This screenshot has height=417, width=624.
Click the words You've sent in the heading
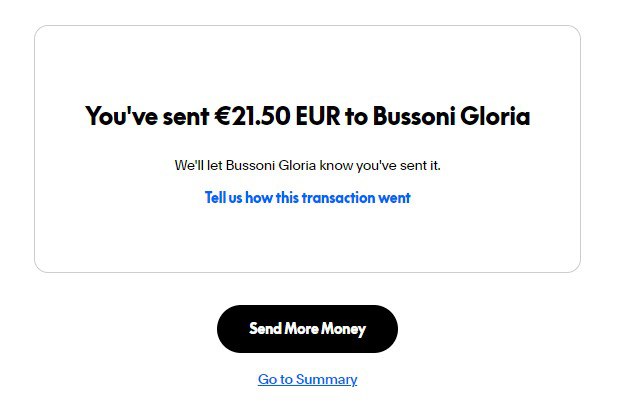click(147, 116)
